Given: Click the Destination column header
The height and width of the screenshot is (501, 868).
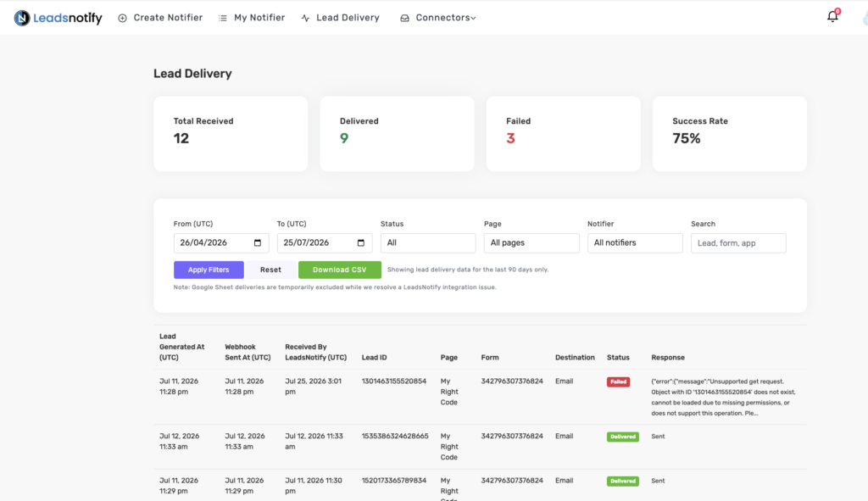Looking at the screenshot, I should [x=576, y=358].
